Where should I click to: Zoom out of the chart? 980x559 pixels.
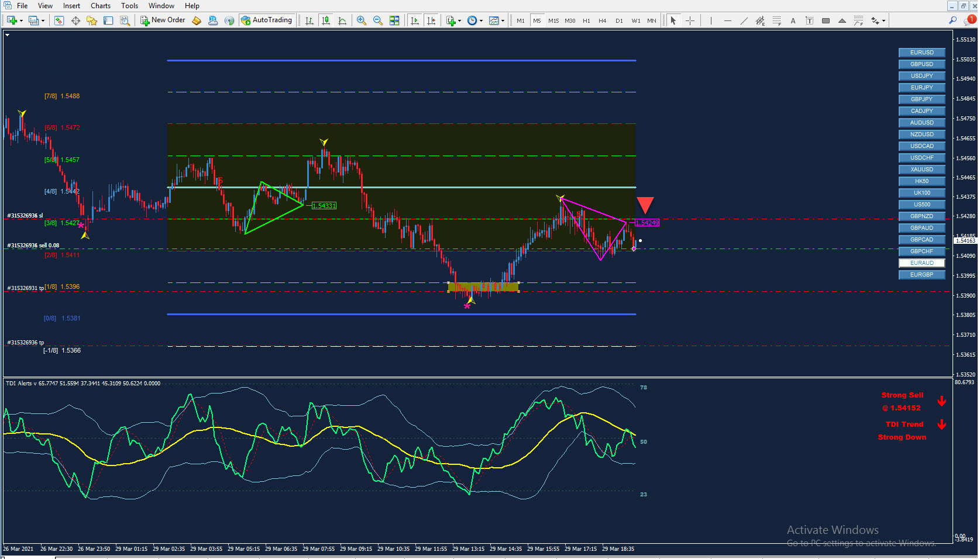point(378,20)
